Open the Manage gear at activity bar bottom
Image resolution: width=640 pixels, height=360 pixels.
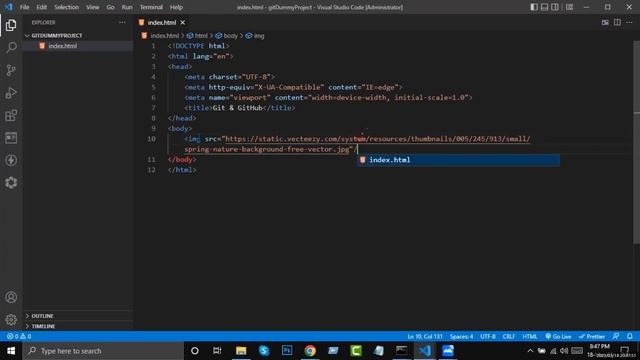coord(11,319)
